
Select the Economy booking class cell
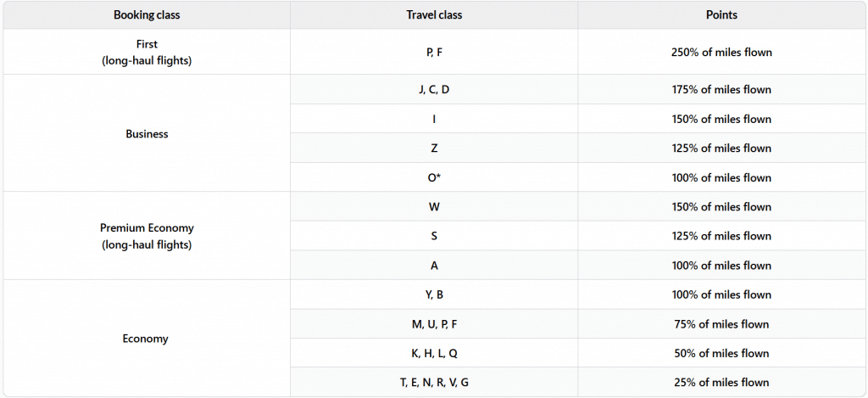pos(147,339)
